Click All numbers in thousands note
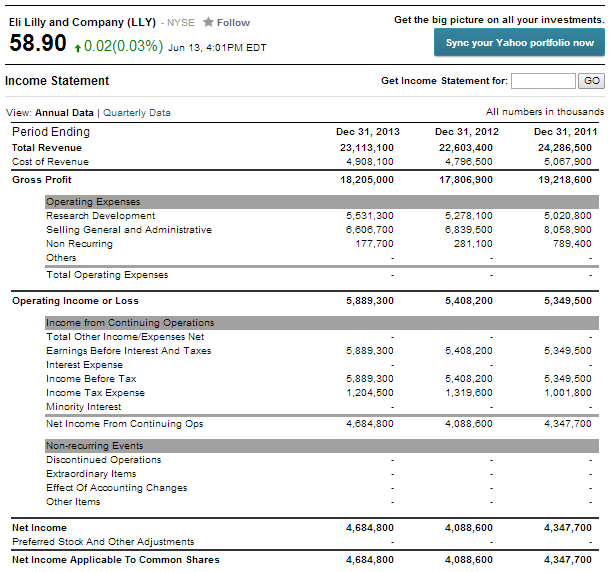This screenshot has height=572, width=612. (x=545, y=112)
